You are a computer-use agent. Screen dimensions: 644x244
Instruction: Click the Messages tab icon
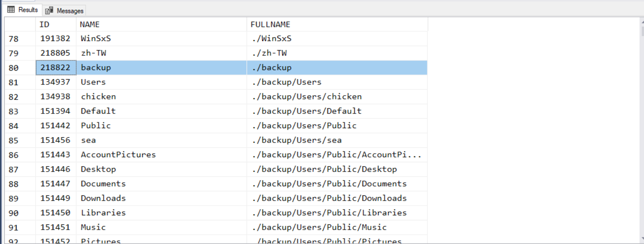point(50,11)
